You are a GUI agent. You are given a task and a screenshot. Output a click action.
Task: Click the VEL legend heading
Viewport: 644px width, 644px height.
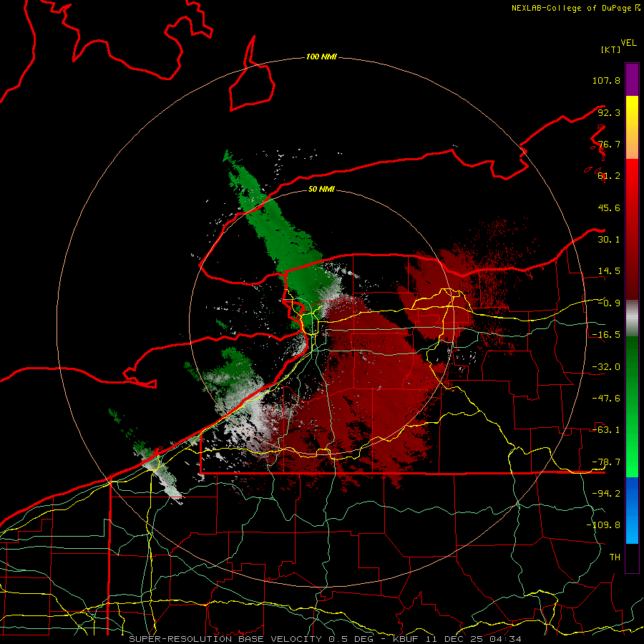[628, 43]
